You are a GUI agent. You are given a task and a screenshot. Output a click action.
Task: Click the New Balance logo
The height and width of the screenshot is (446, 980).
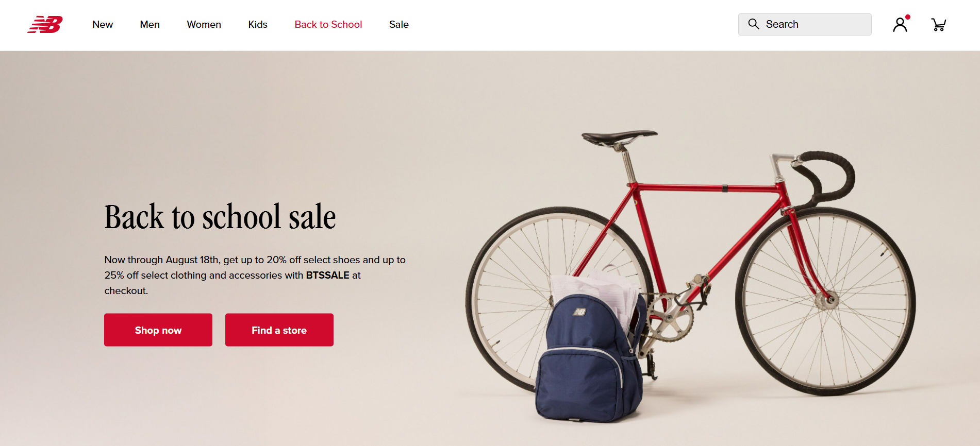[45, 24]
